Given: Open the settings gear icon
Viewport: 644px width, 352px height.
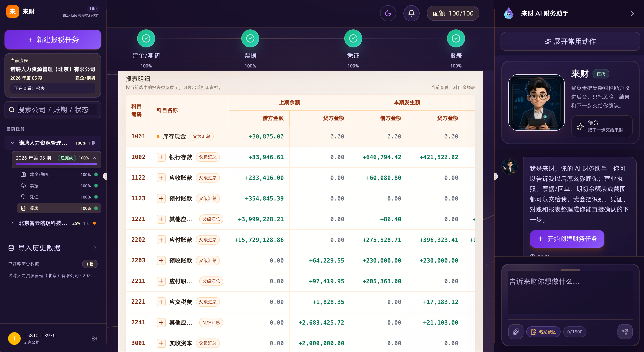Looking at the screenshot, I should [94, 339].
